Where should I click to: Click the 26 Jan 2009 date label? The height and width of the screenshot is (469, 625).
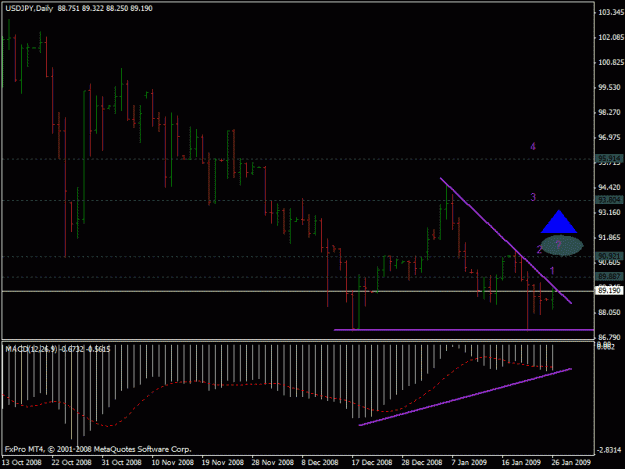pyautogui.click(x=571, y=462)
